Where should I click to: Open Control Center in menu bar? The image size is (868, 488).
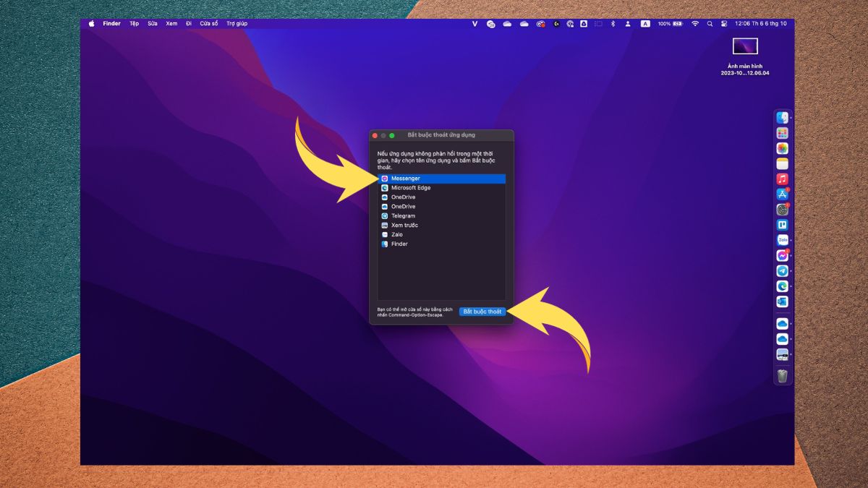click(x=723, y=24)
